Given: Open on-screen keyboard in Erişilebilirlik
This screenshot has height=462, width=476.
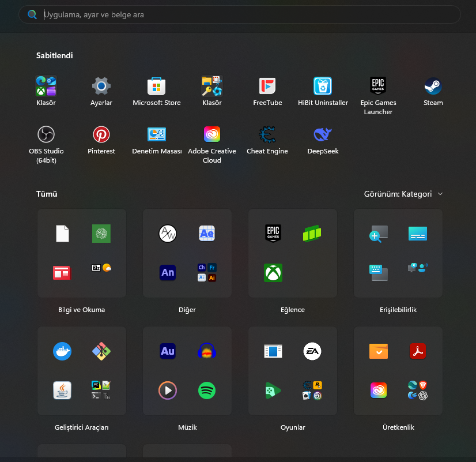Looking at the screenshot, I should coord(379,272).
